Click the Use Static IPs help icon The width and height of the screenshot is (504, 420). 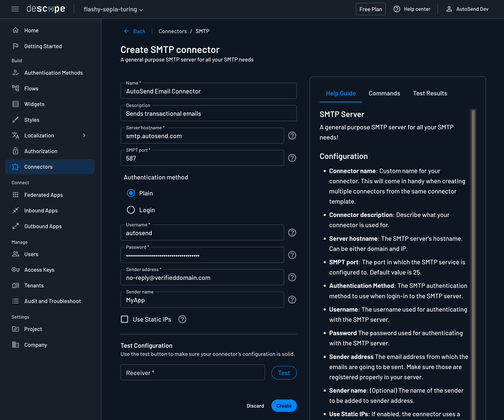182,319
